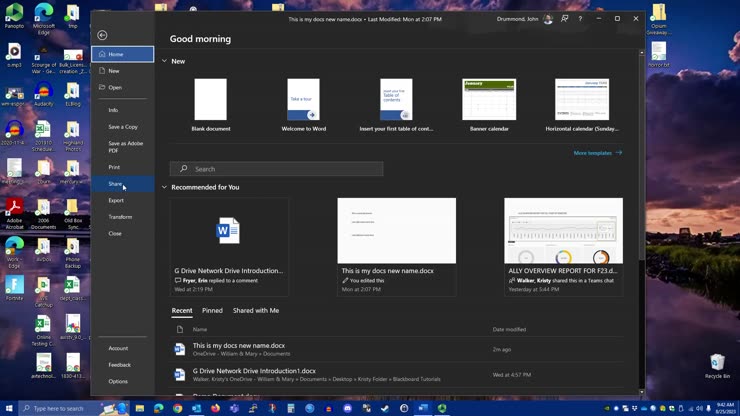Select the Fortnite desktop shortcut
The width and height of the screenshot is (740, 416).
point(14,289)
